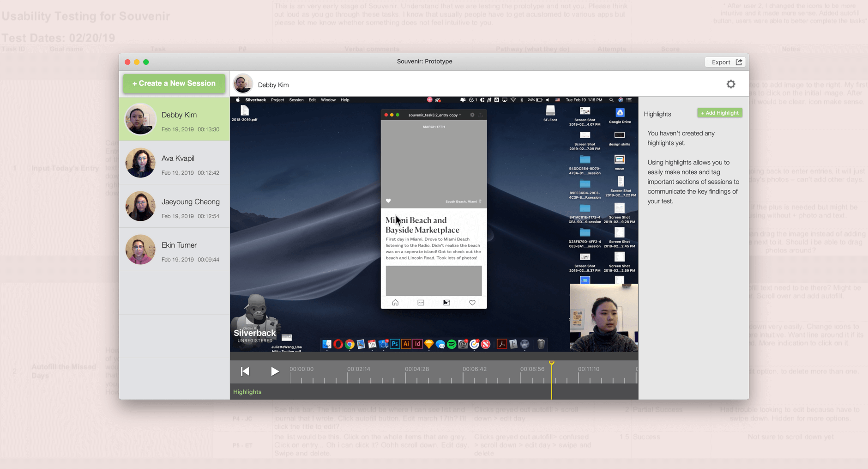868x469 pixels.
Task: Click Create a New Session
Action: tap(174, 84)
